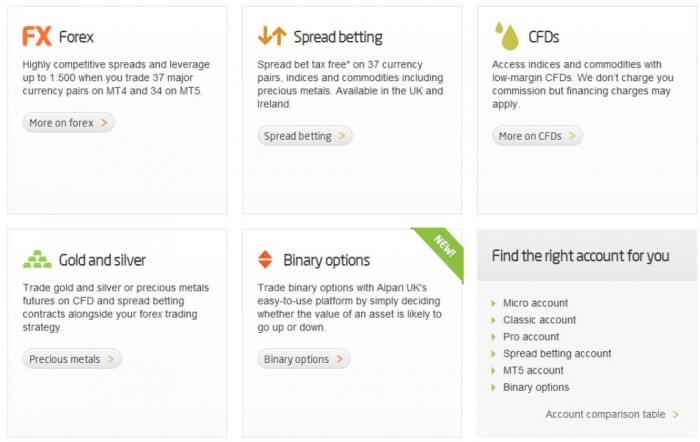The image size is (700, 442).
Task: Click the green gold bars icon
Action: tap(37, 260)
